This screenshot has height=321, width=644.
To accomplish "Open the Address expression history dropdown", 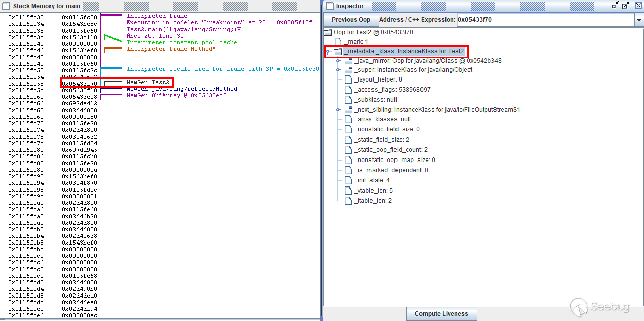I will coord(638,20).
